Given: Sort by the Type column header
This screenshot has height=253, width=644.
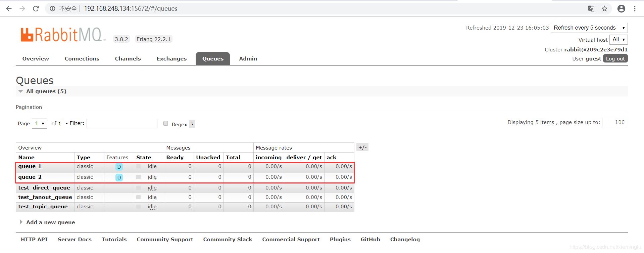Looking at the screenshot, I should click(x=83, y=157).
